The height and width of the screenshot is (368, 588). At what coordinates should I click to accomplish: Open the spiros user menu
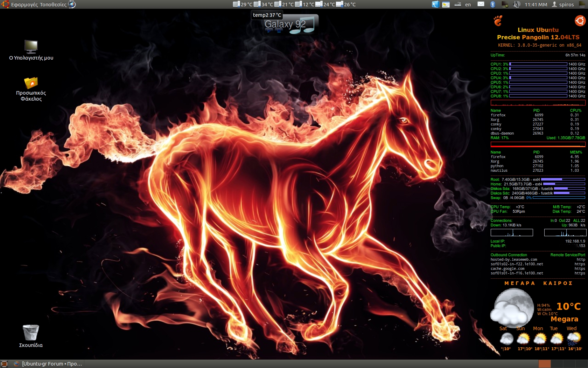point(563,5)
